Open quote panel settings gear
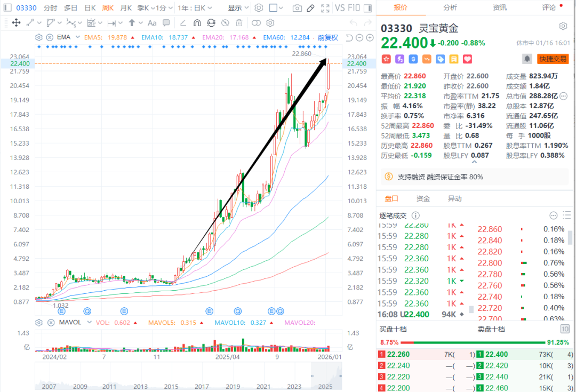 point(563,26)
